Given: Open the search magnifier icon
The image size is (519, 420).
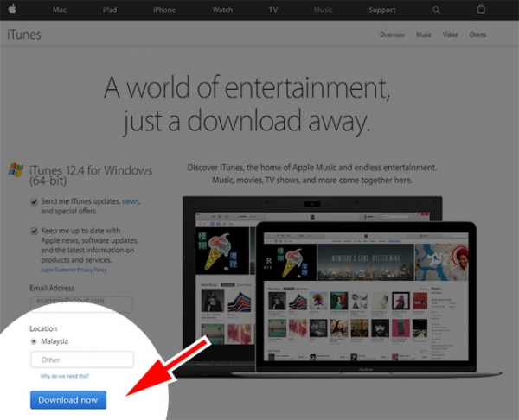Looking at the screenshot, I should [x=436, y=10].
